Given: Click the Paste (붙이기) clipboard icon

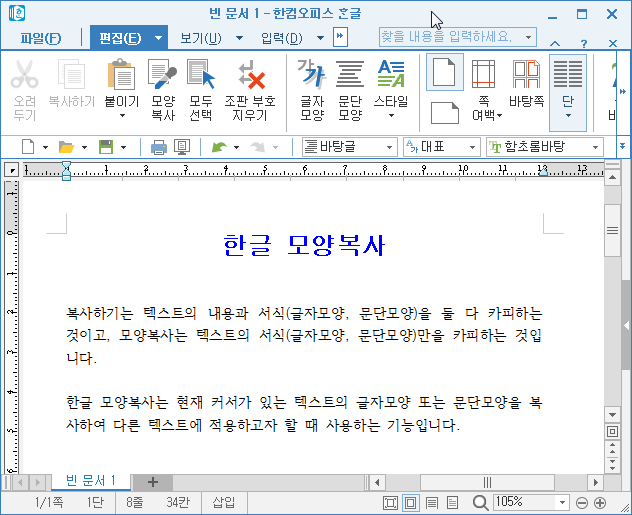Looking at the screenshot, I should (122, 74).
